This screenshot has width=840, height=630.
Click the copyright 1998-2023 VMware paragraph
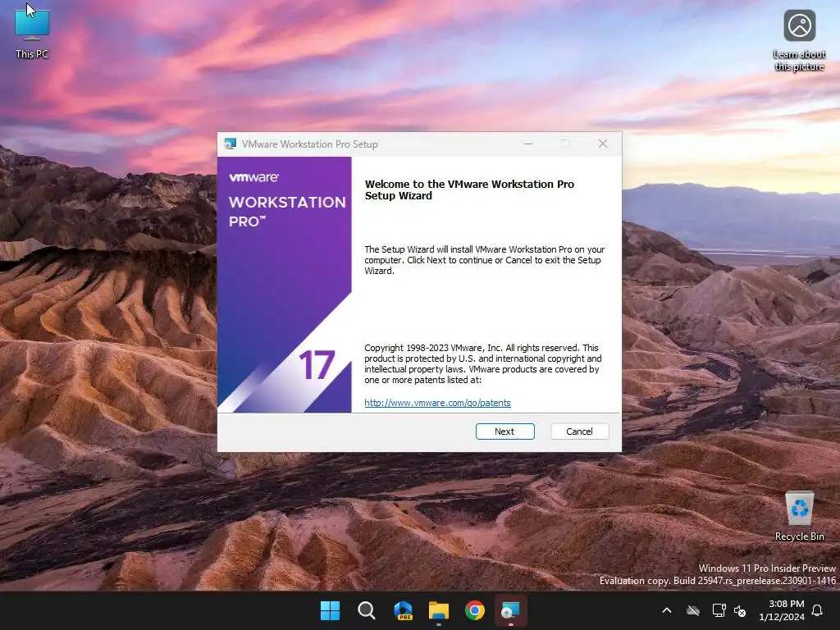[482, 363]
